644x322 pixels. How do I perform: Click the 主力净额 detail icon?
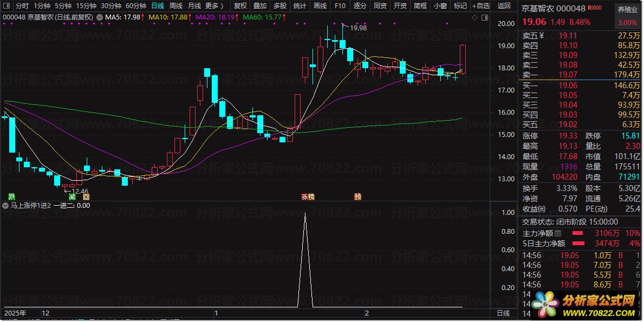[x=558, y=233]
